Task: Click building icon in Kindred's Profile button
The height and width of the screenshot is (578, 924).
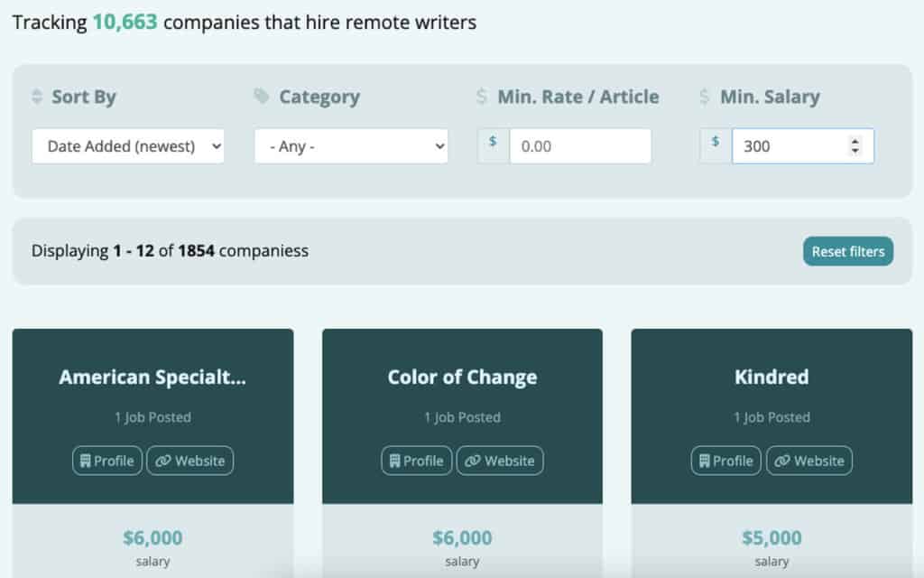Action: [703, 461]
